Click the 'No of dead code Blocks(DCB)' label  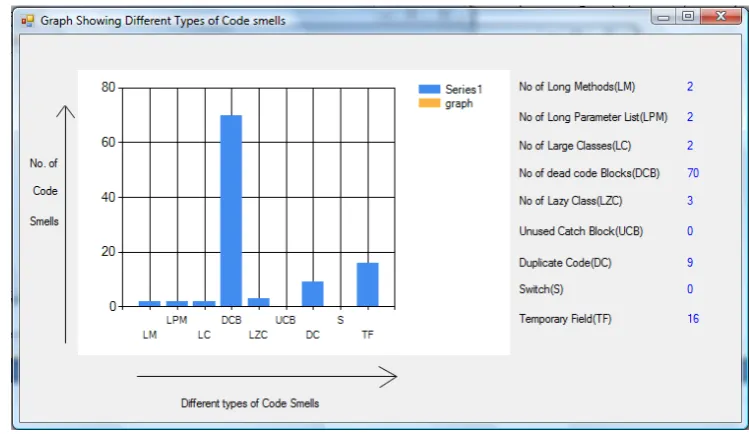click(589, 173)
